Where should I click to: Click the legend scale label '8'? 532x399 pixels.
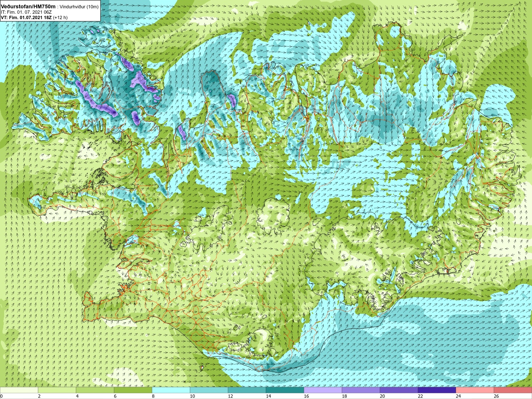tap(153, 396)
